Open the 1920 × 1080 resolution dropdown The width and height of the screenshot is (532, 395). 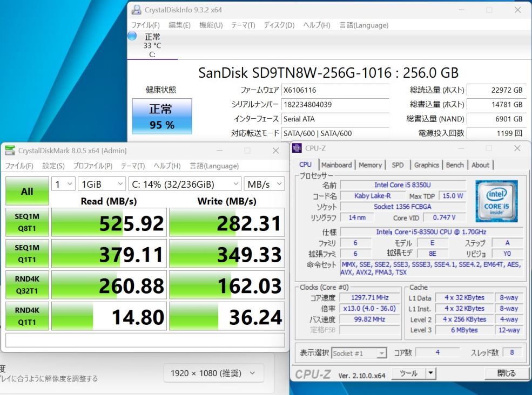click(x=213, y=373)
